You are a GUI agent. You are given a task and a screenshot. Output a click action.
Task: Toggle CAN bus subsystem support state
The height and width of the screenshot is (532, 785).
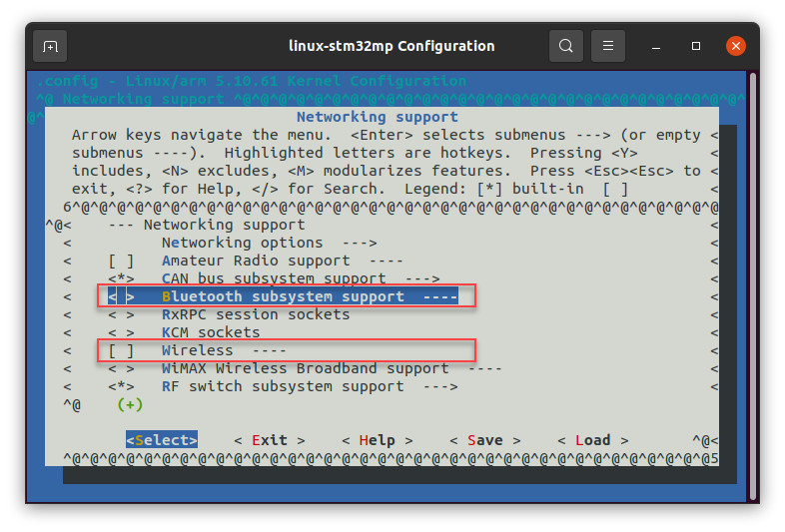coord(121,278)
